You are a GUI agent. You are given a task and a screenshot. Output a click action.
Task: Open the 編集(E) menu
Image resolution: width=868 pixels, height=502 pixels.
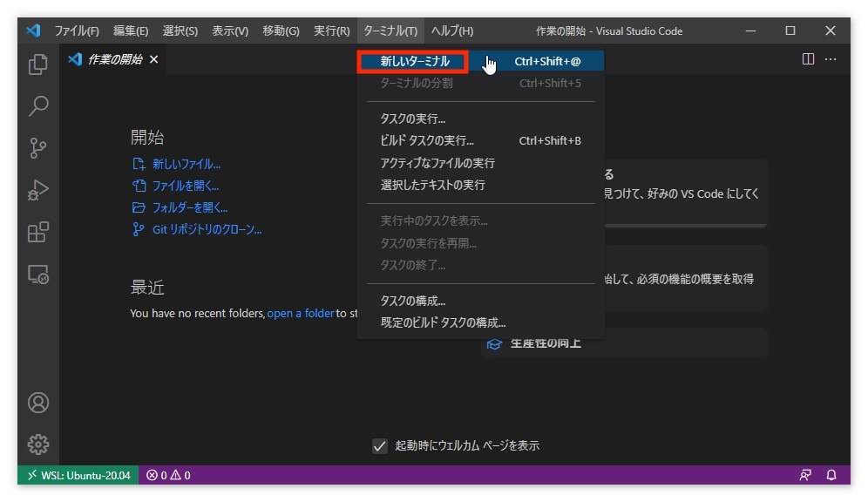[x=131, y=31]
